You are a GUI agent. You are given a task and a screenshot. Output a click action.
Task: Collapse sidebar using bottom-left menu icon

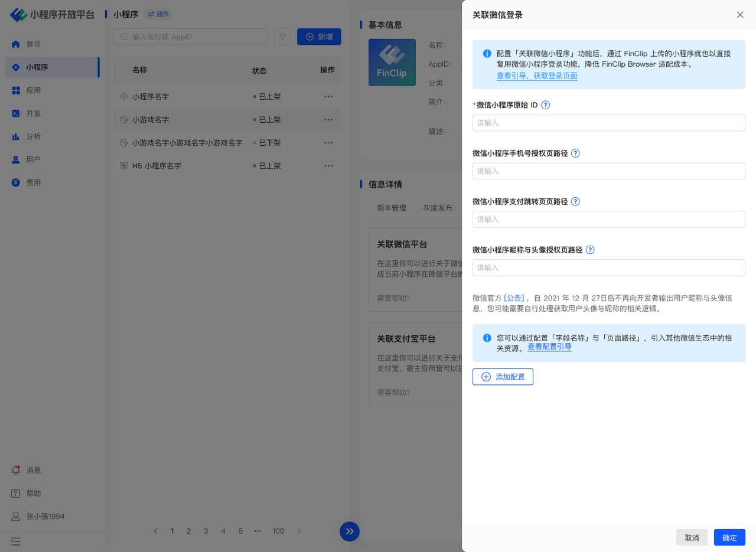[16, 541]
